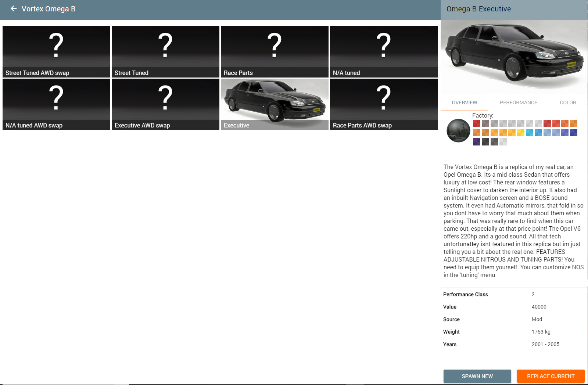This screenshot has width=588, height=385.
Task: Pick the Race Parts AWD swap tile
Action: [x=384, y=104]
